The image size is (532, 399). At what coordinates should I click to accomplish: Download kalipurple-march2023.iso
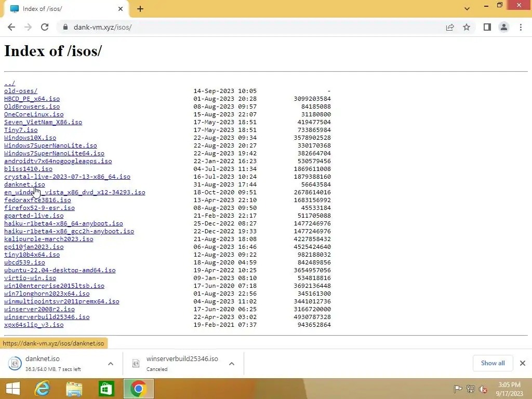coord(48,239)
